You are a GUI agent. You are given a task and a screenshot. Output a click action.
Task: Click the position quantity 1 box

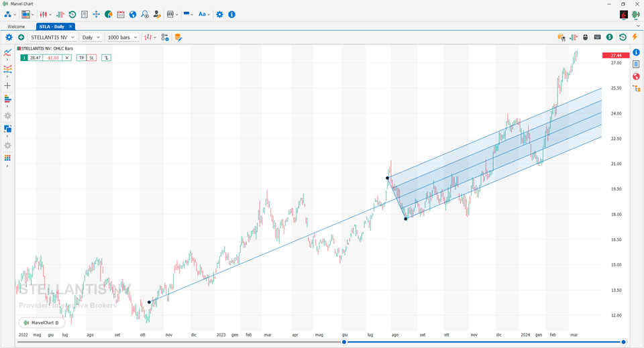pos(24,58)
